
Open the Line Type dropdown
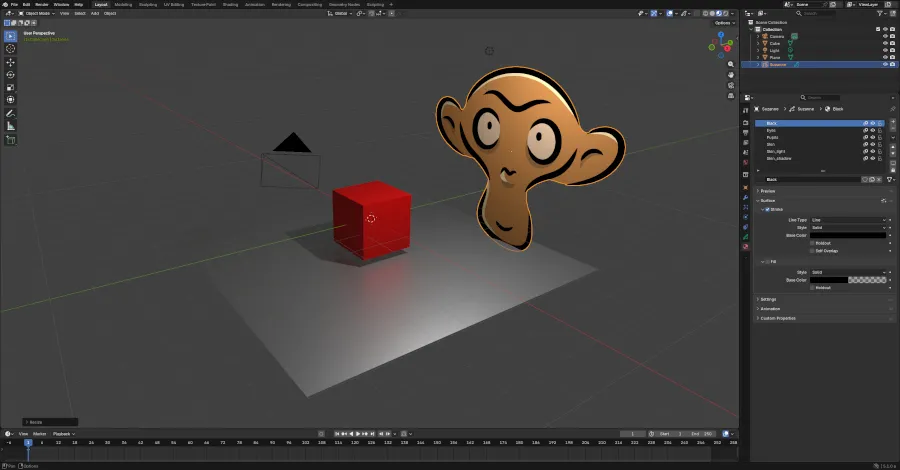point(848,219)
